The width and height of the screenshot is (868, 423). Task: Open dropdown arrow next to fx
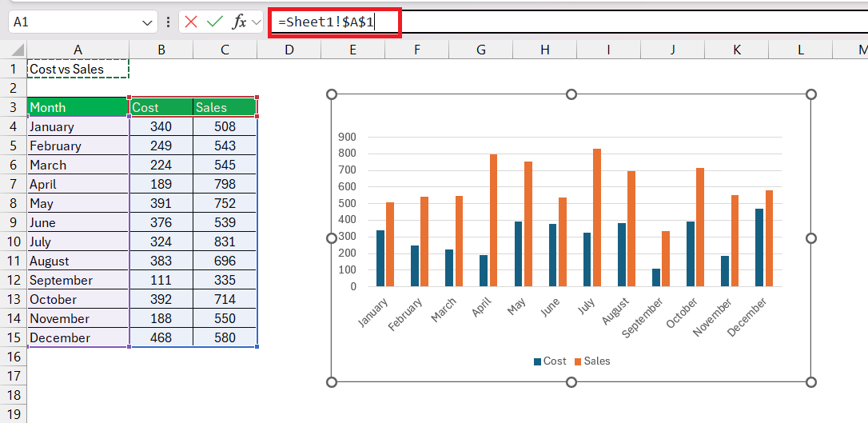click(x=256, y=22)
